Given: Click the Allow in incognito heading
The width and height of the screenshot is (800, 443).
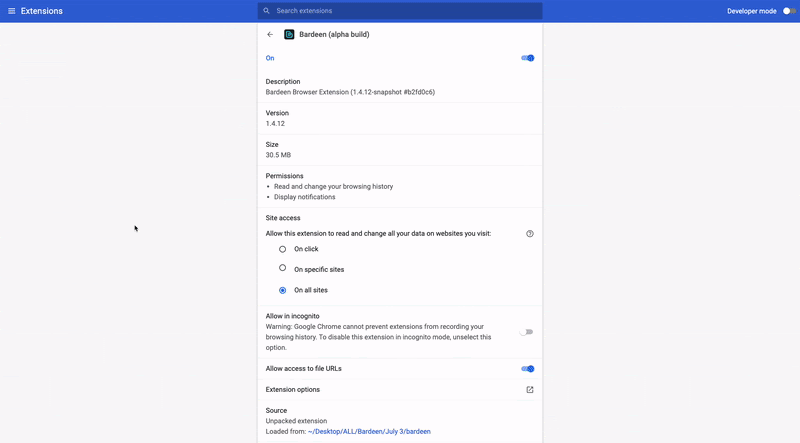Looking at the screenshot, I should 292,316.
